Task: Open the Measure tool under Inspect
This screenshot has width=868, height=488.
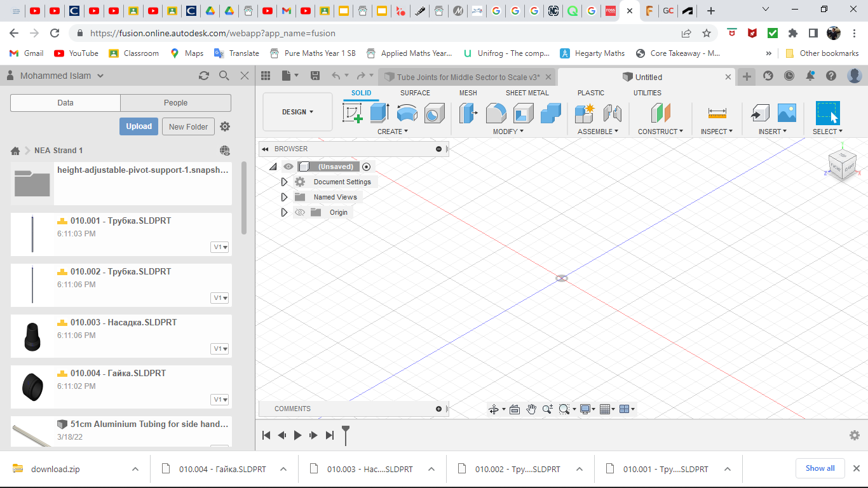Action: (x=717, y=113)
